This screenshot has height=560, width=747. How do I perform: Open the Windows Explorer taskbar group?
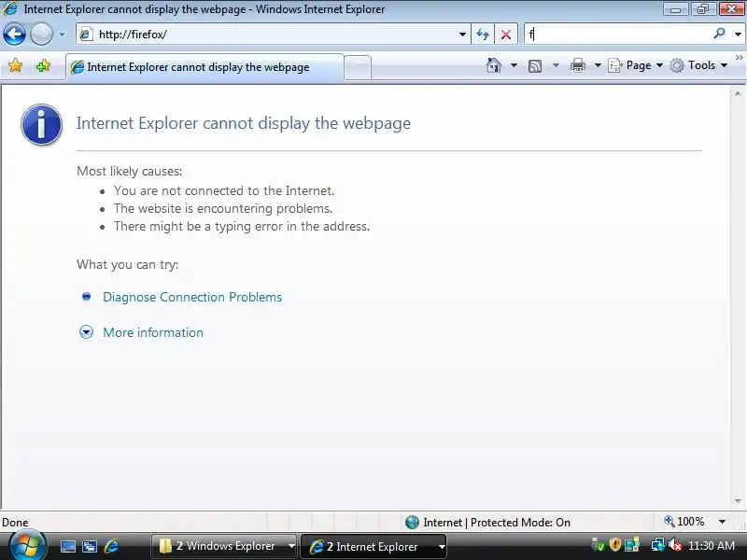click(224, 546)
